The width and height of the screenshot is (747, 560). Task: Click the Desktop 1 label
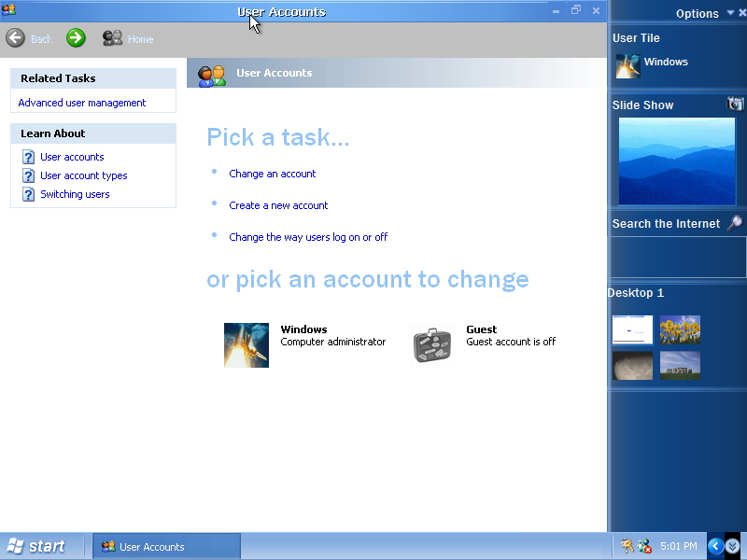click(x=636, y=293)
